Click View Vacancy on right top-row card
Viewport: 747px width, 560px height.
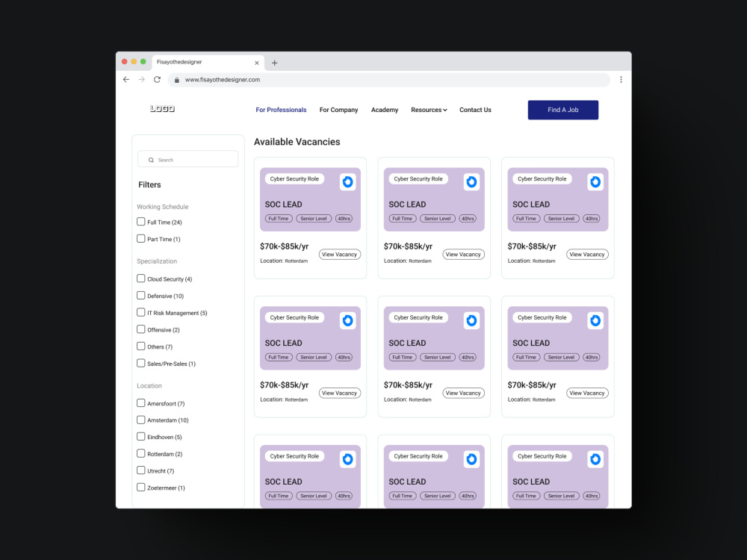587,255
